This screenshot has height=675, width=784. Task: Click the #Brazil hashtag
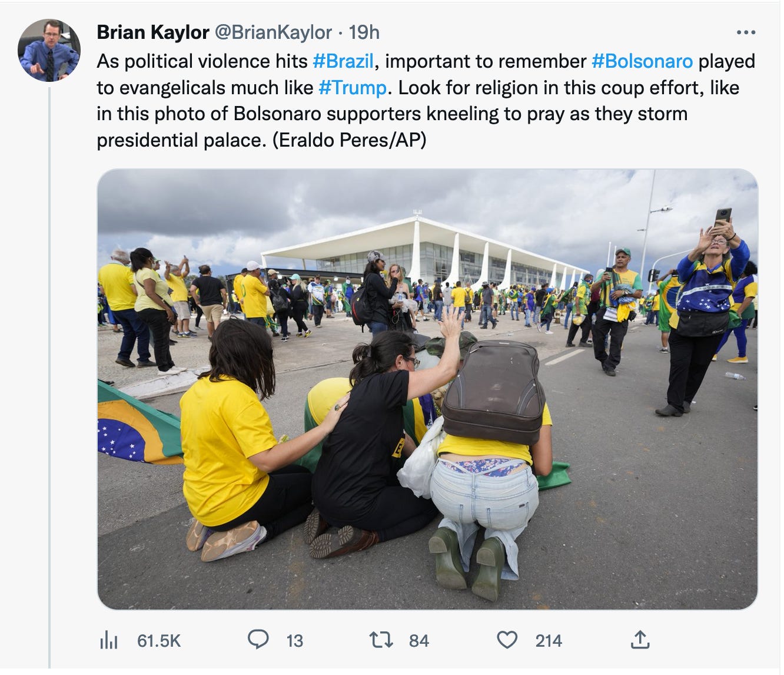pyautogui.click(x=343, y=61)
